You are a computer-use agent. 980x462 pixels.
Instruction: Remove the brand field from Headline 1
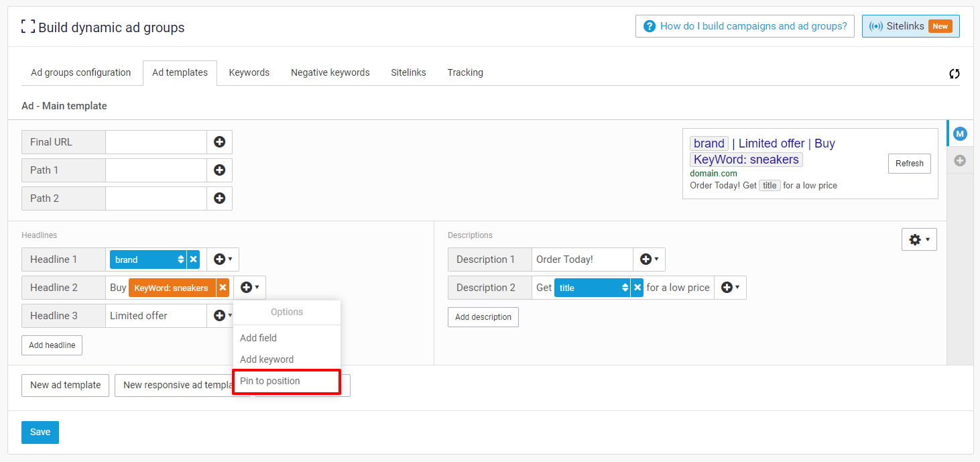click(193, 259)
